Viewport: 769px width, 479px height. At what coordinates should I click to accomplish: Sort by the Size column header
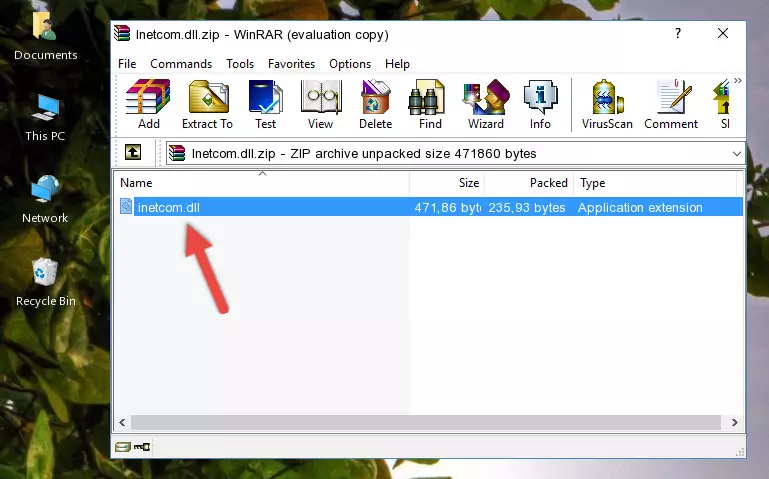447,183
